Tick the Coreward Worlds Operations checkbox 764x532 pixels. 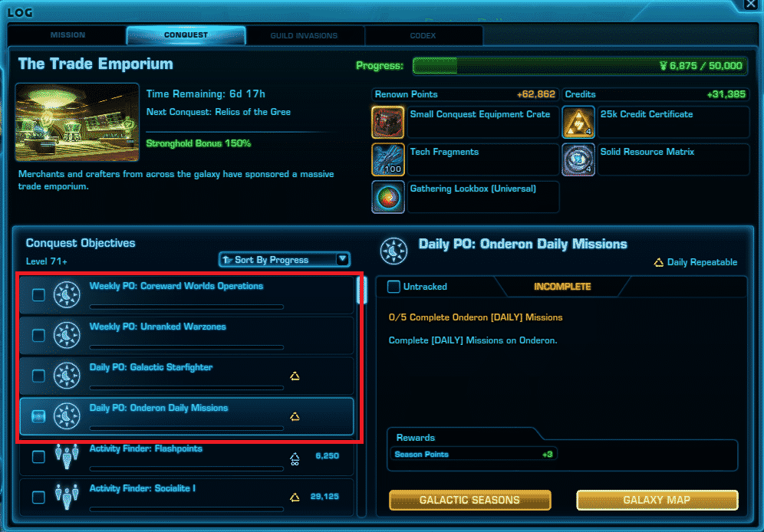pyautogui.click(x=38, y=295)
